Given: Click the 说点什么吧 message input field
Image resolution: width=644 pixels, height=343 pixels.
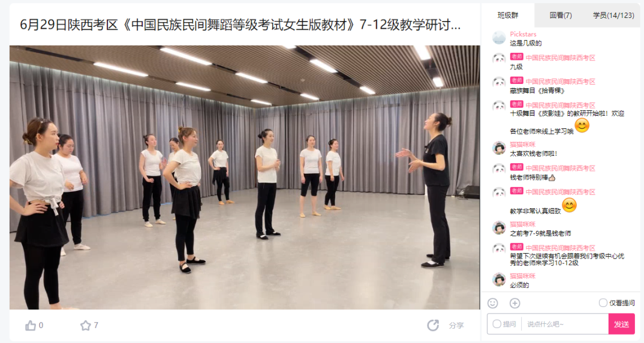Looking at the screenshot, I should coord(565,324).
